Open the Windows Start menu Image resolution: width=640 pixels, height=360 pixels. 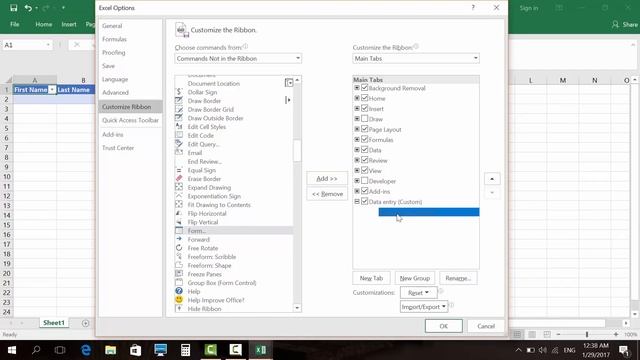point(11,350)
